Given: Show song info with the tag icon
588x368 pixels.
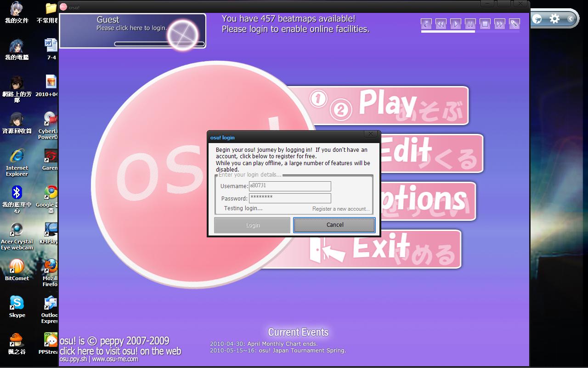Looking at the screenshot, I should click(514, 23).
